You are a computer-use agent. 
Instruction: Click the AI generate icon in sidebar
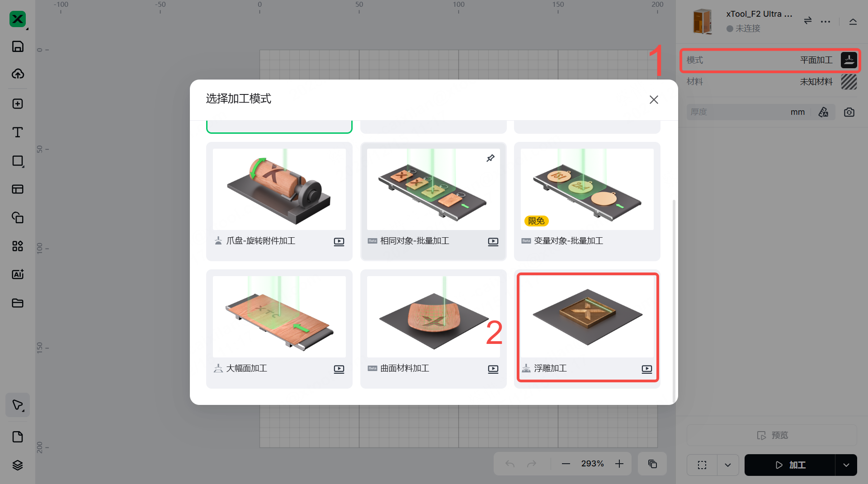coord(18,274)
